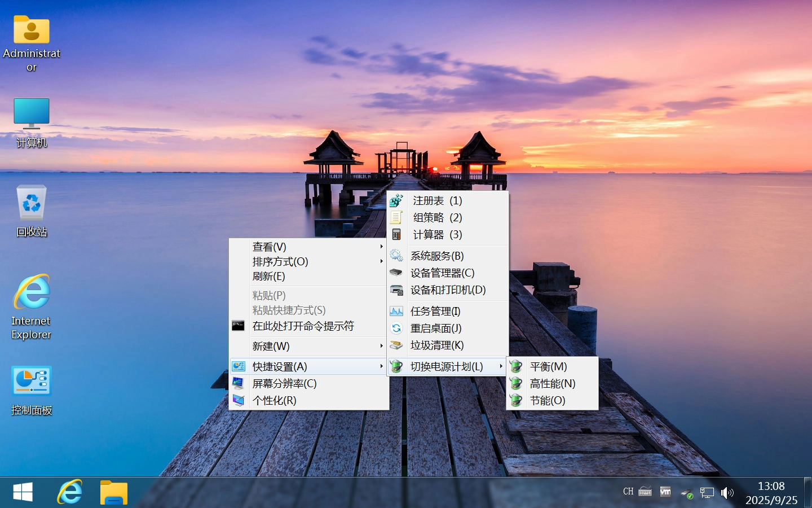Screen dimensions: 812x508
Task: Click the volume speaker icon in taskbar
Action: pos(727,493)
